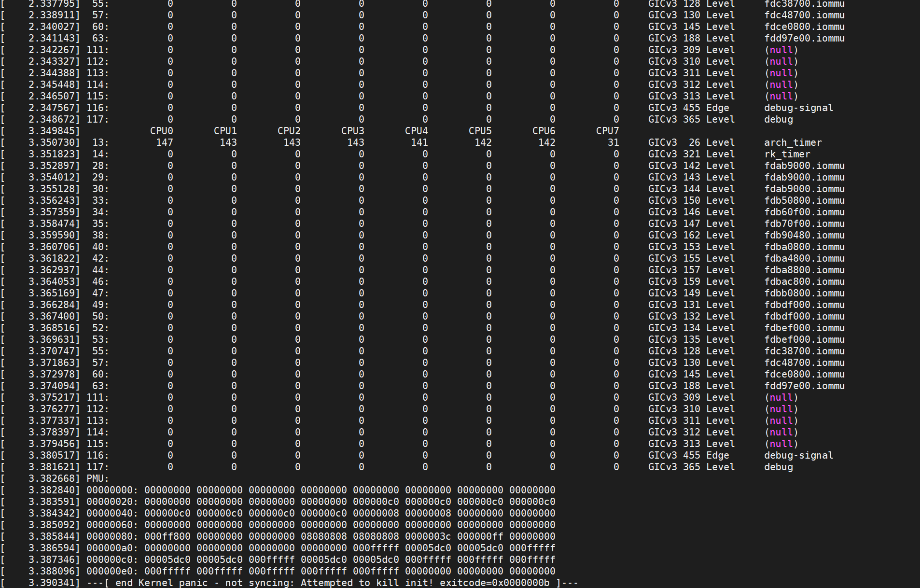Click 'fdb70f00.iommu' at timestamp 3.358474
This screenshot has height=588, width=920.
pos(804,224)
